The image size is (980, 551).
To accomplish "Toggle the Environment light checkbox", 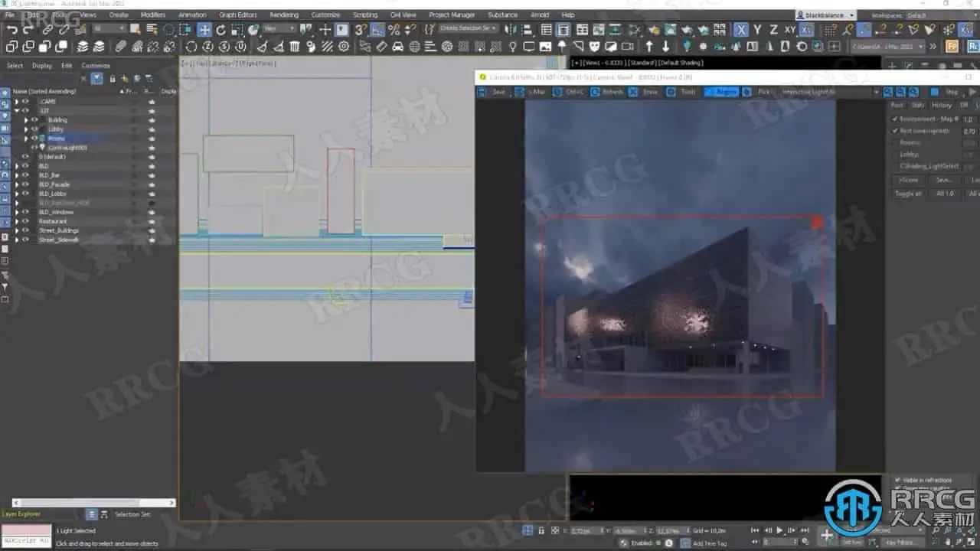I will (x=895, y=119).
